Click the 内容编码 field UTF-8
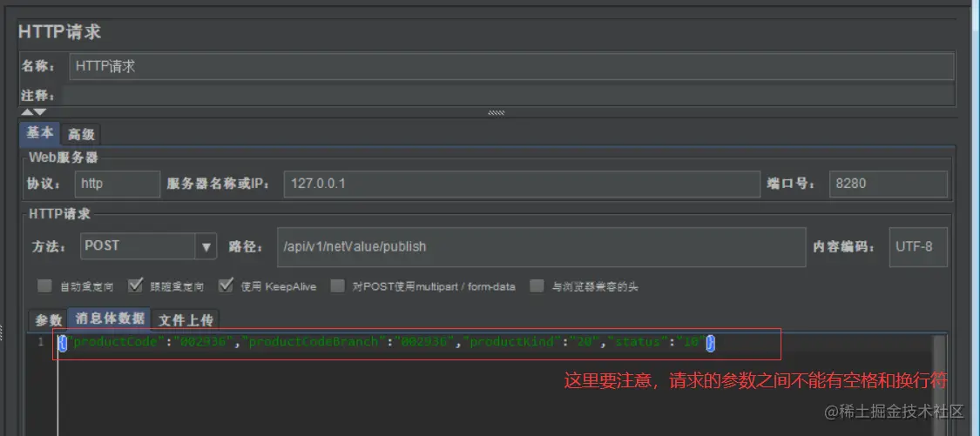Image resolution: width=980 pixels, height=436 pixels. coord(918,247)
